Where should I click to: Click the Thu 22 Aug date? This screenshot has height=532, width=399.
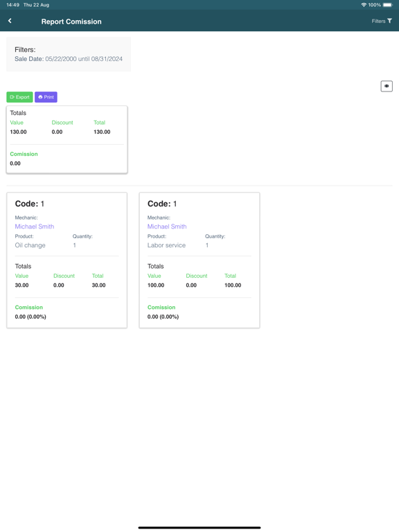36,5
